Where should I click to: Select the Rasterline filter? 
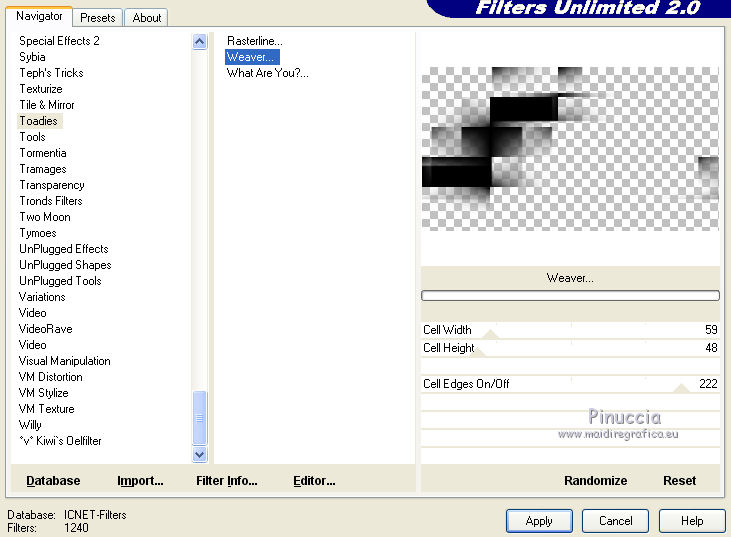click(x=255, y=41)
